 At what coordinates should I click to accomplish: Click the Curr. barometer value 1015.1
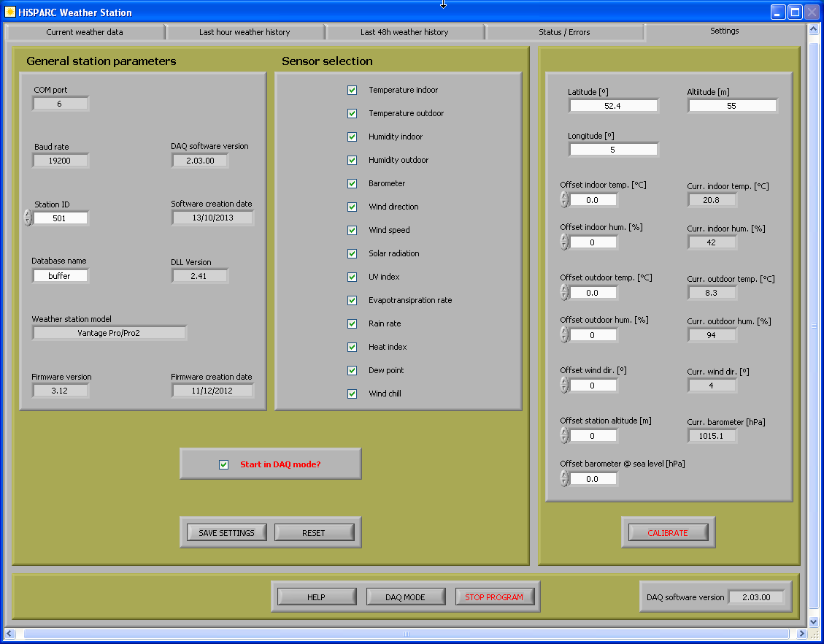711,436
